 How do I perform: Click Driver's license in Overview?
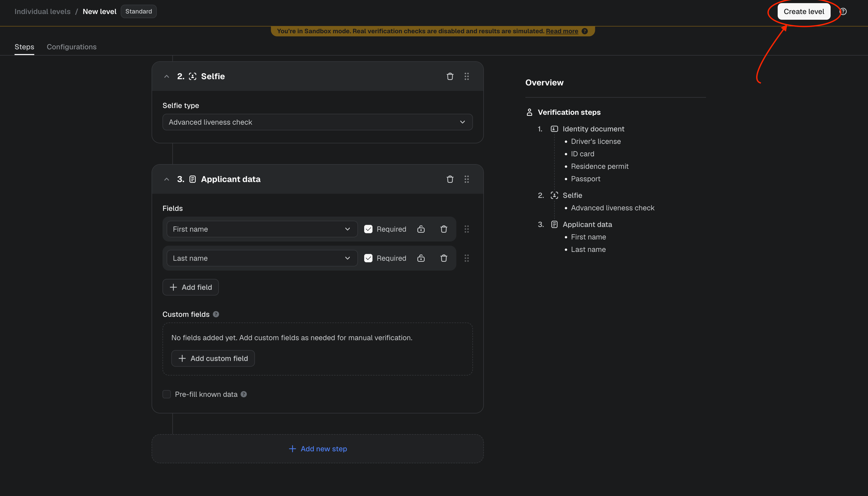tap(596, 141)
